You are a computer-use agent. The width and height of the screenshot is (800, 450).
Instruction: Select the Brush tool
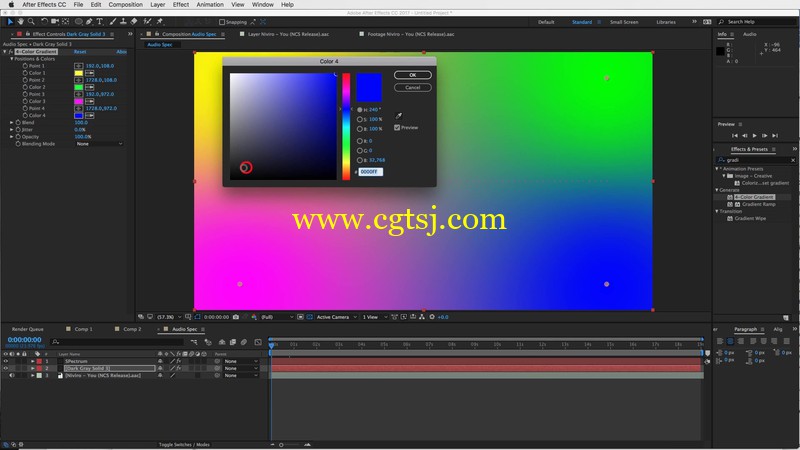[113, 21]
